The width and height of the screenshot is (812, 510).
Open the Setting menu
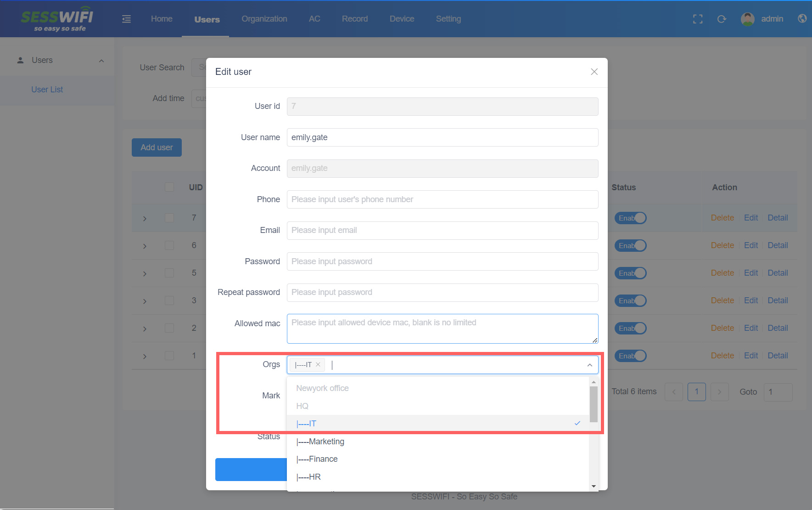[x=448, y=19]
